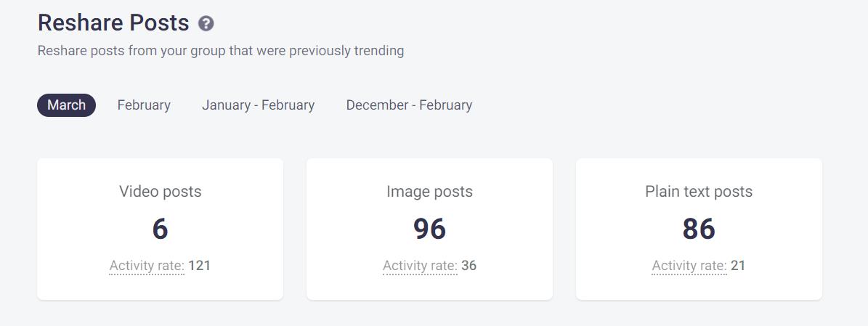The image size is (868, 326).
Task: Click the activity rate value 121
Action: pos(200,266)
